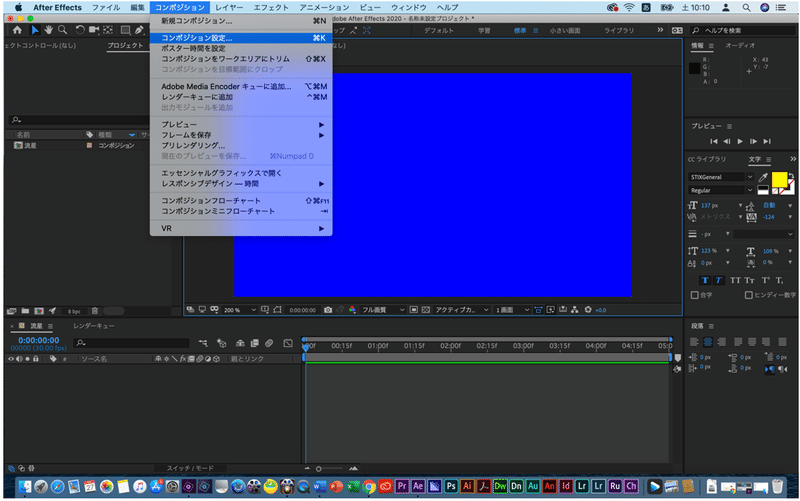Open the フル画質 resolution dropdown

(383, 310)
